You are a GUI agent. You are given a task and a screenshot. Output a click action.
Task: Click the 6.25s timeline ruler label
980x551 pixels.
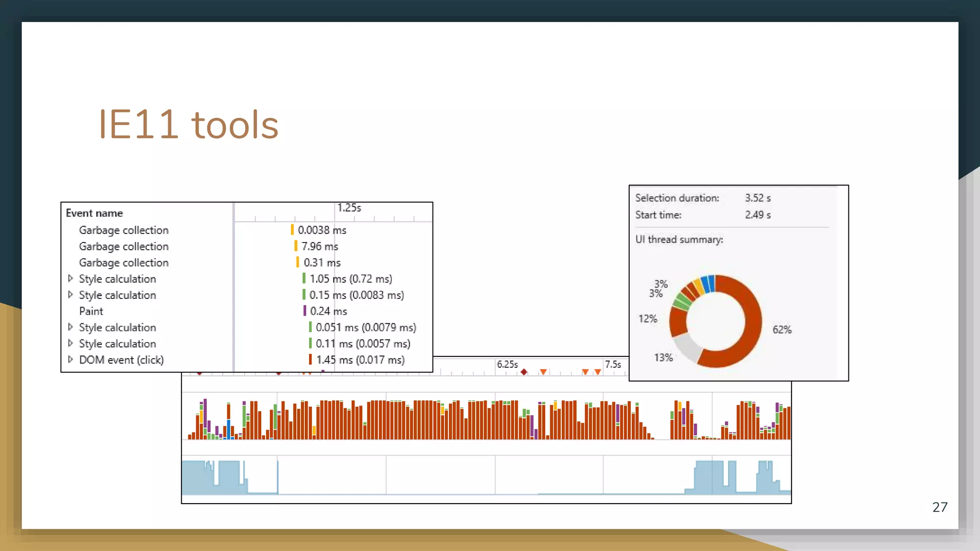[x=507, y=364]
